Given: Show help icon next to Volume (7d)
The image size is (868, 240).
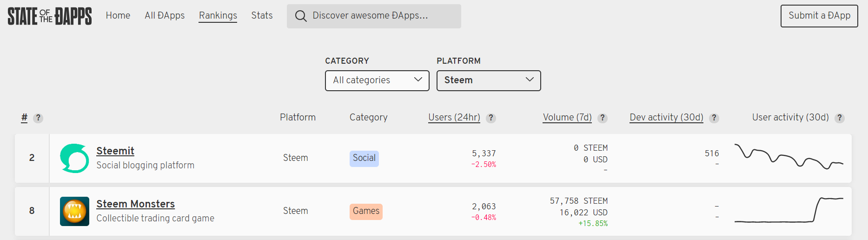Looking at the screenshot, I should 603,118.
